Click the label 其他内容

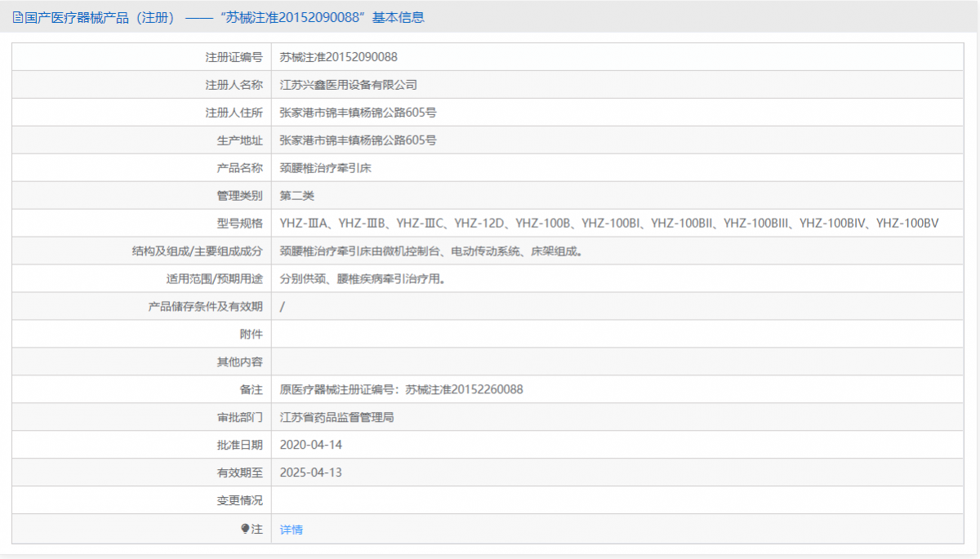(x=240, y=362)
